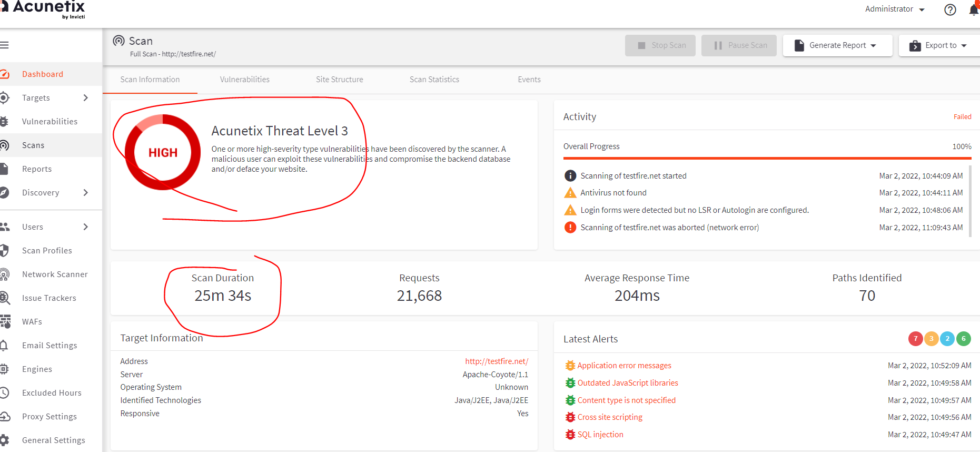The width and height of the screenshot is (980, 452).
Task: Click the green informational count badge 6
Action: [964, 339]
